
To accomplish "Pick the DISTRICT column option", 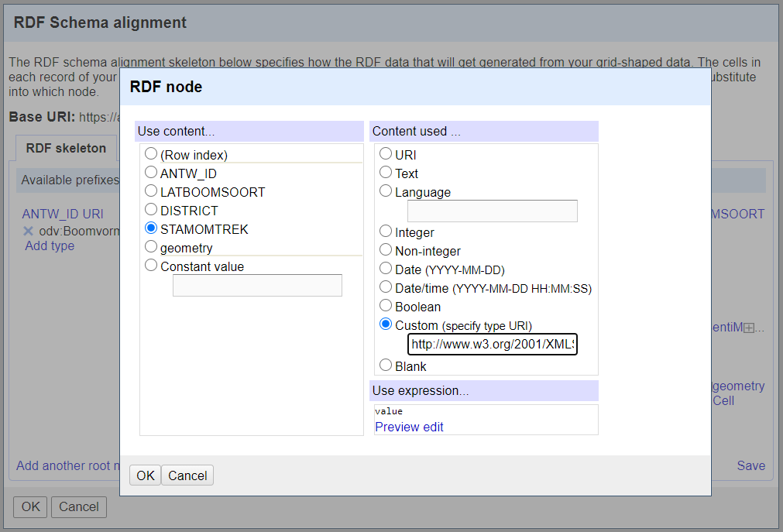I will pyautogui.click(x=151, y=210).
